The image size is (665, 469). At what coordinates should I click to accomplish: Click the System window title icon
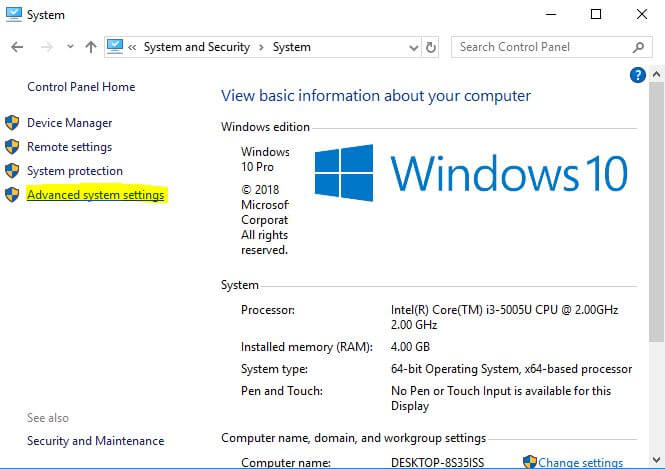coord(14,14)
